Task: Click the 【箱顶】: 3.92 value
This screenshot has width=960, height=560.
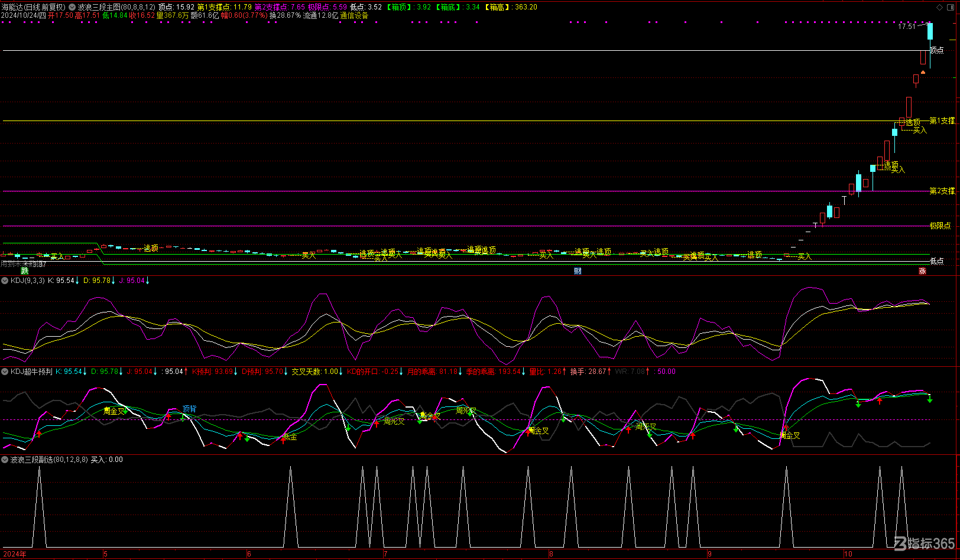Action: click(x=408, y=7)
